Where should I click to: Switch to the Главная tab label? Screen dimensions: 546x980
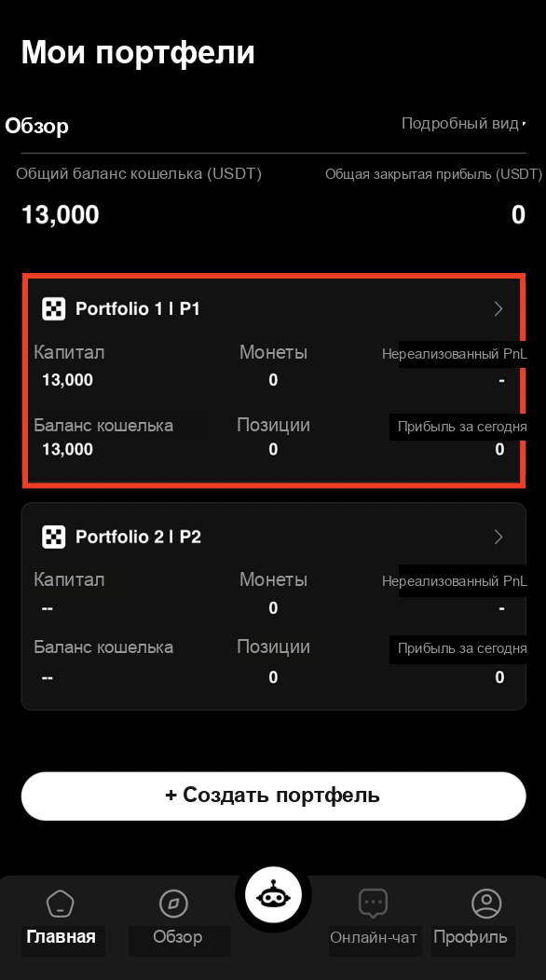[61, 937]
